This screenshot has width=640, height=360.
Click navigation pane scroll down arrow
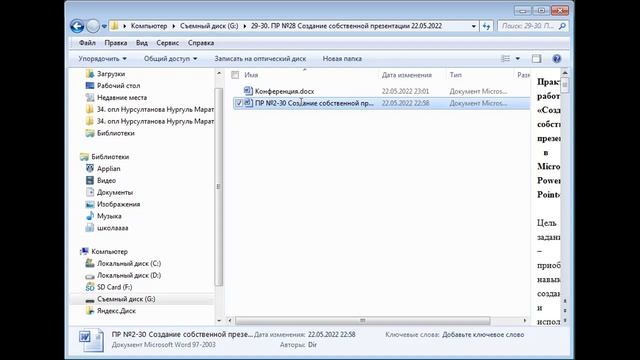point(219,320)
